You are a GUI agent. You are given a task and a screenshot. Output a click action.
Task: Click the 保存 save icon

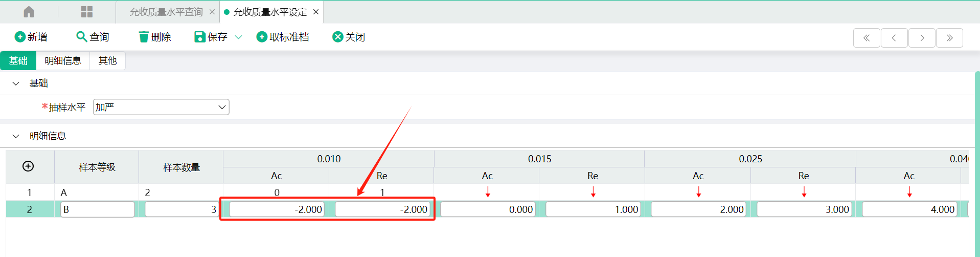199,37
